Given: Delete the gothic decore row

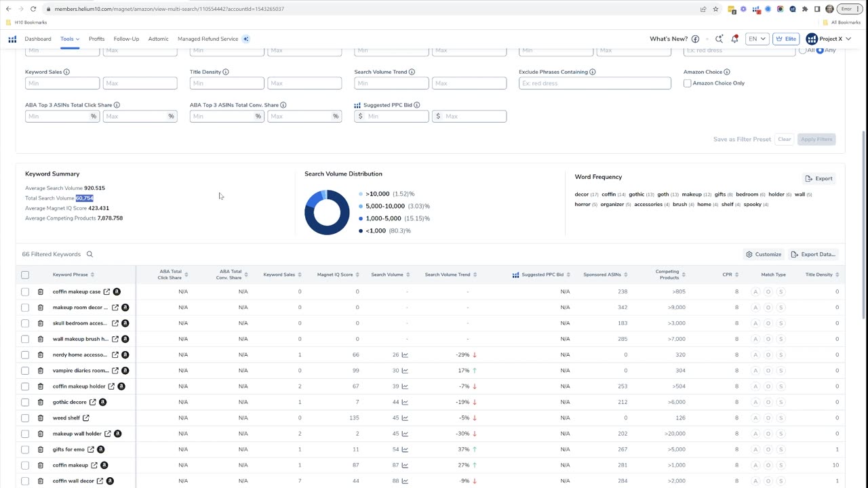Looking at the screenshot, I should pyautogui.click(x=40, y=402).
